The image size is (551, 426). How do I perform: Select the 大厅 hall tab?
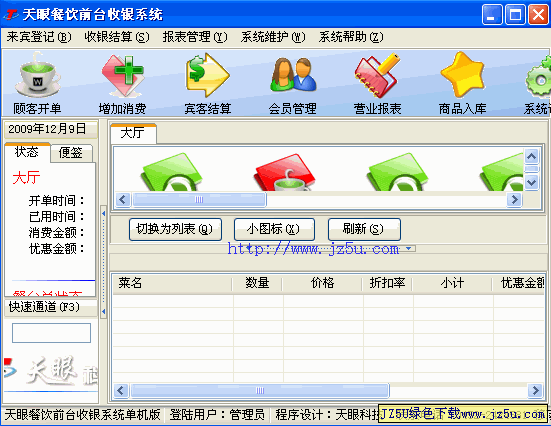[133, 133]
